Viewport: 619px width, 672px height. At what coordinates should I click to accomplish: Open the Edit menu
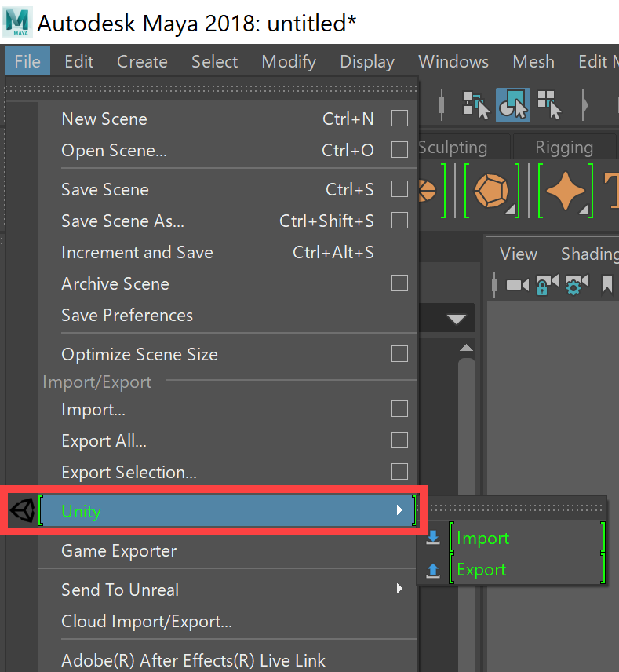78,62
